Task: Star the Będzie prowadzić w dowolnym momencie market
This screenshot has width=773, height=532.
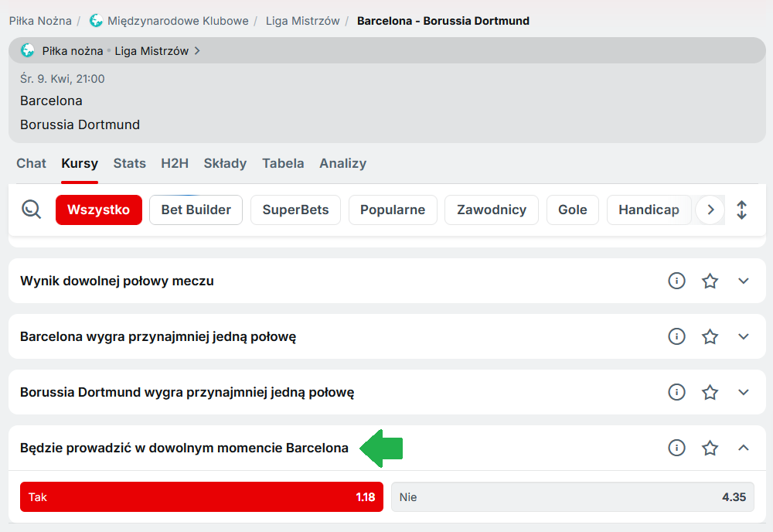Action: point(710,448)
